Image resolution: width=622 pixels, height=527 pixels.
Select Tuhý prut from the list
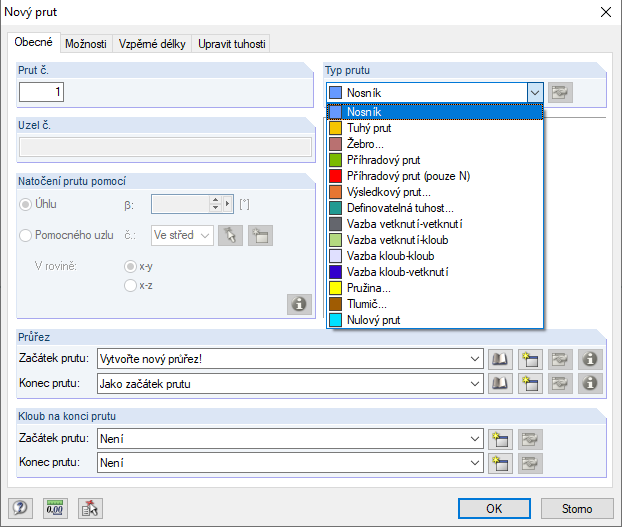(435, 128)
